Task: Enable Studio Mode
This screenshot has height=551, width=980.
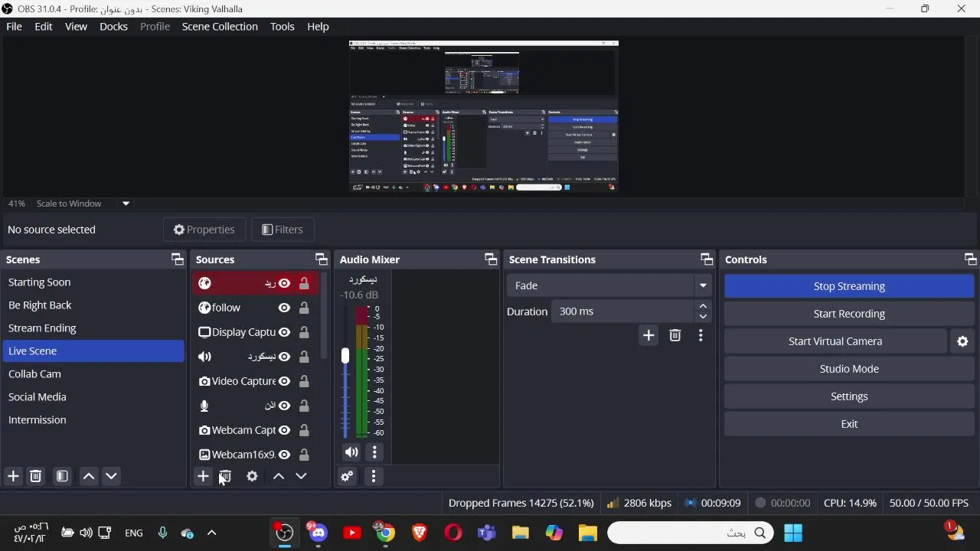Action: point(849,369)
